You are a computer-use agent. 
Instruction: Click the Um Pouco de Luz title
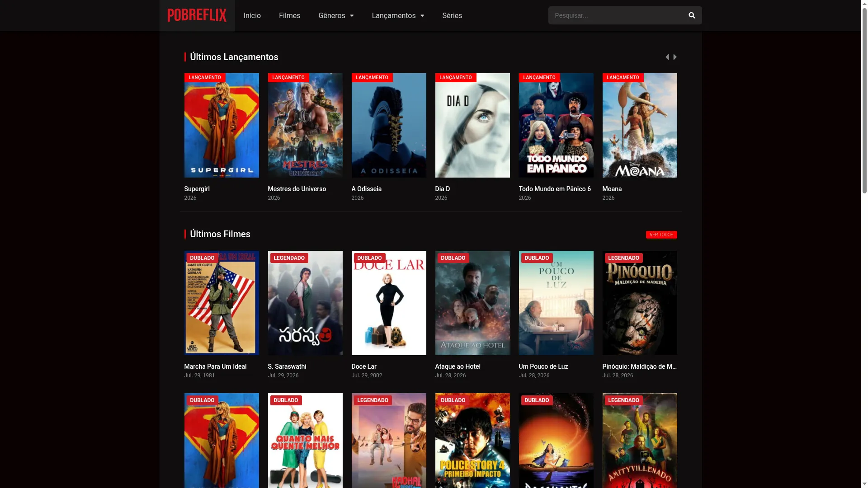click(x=543, y=366)
